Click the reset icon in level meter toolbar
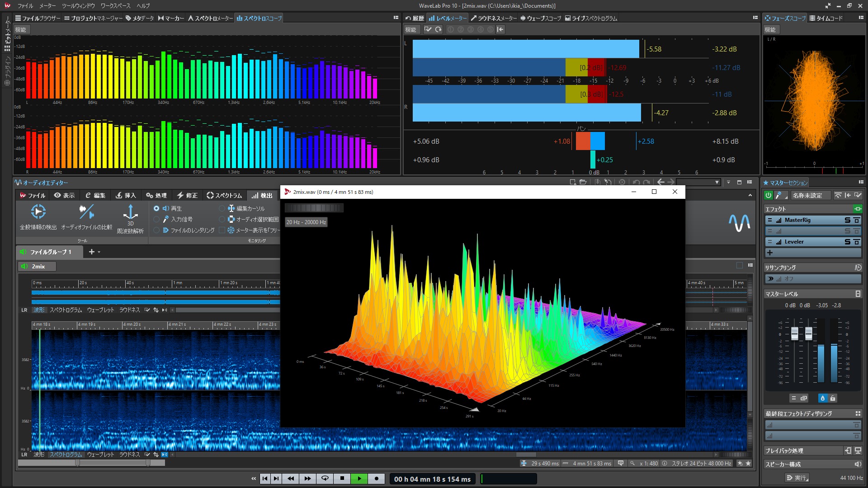 pos(438,29)
